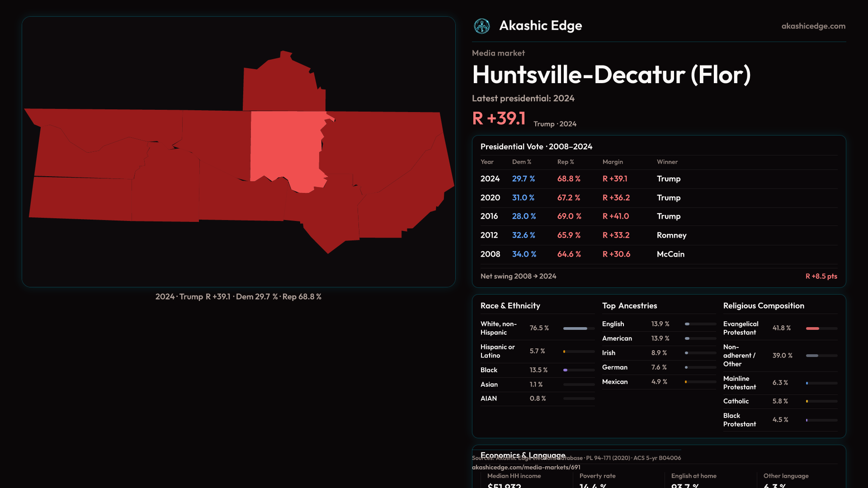Select the 2024 presidential vote row

pos(658,179)
